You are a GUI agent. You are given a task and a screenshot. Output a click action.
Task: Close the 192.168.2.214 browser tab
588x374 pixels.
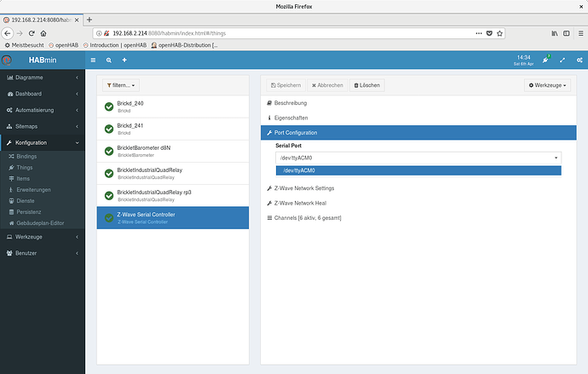[x=77, y=20]
